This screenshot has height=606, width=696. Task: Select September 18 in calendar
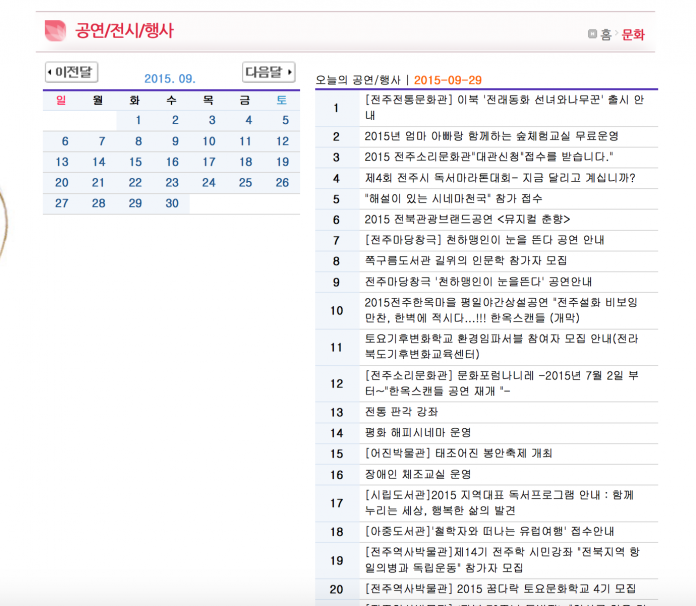246,162
